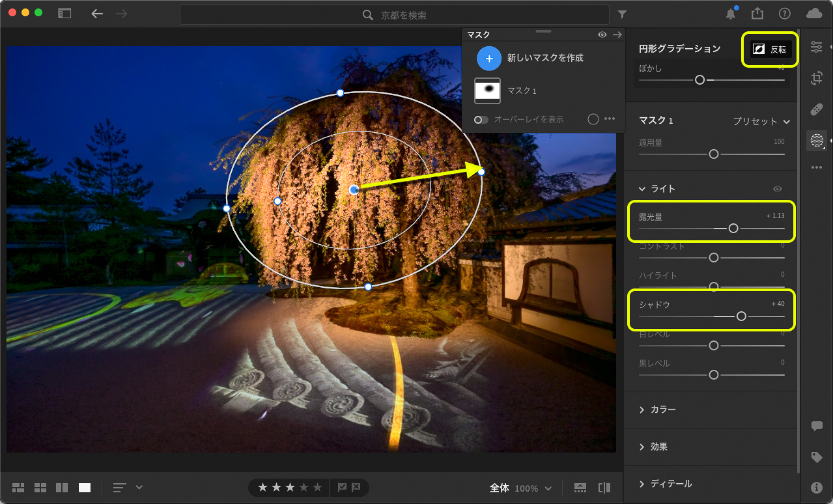Click the 露光量 slider handle
The height and width of the screenshot is (504, 833).
click(x=733, y=229)
